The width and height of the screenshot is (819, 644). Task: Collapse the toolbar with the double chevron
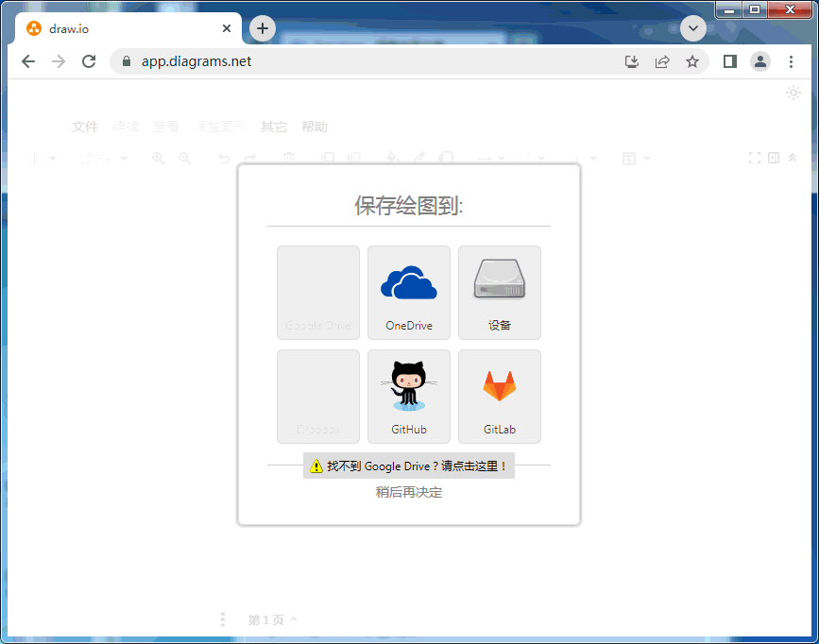click(793, 158)
